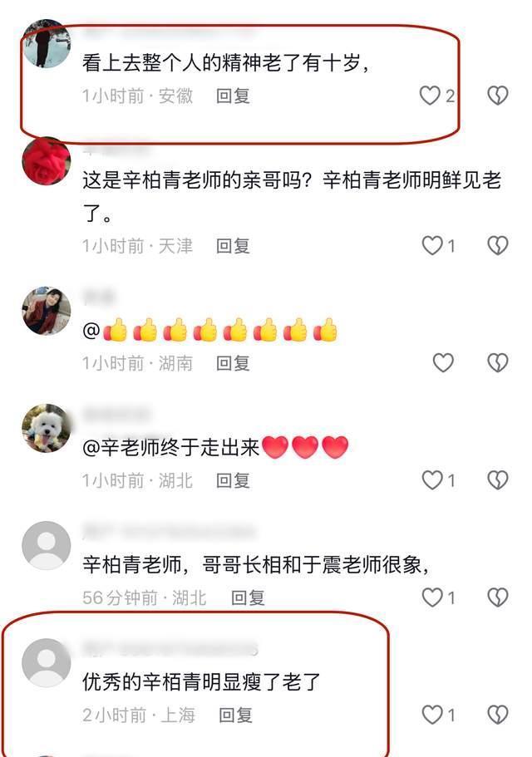532x757 pixels.
Task: Dislike the Shanghai comment posted 2小时前
Action: [x=497, y=715]
